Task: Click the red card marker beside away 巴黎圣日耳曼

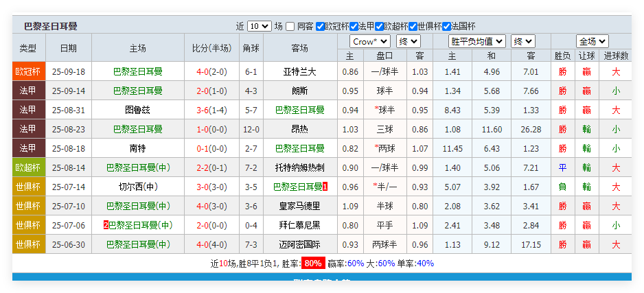Action: [325, 187]
